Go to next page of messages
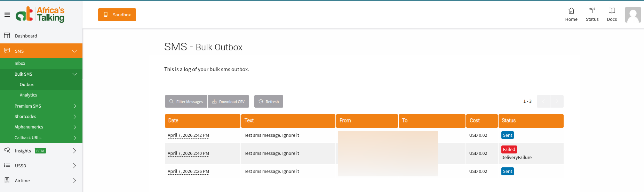Image resolution: width=644 pixels, height=192 pixels. [x=557, y=101]
